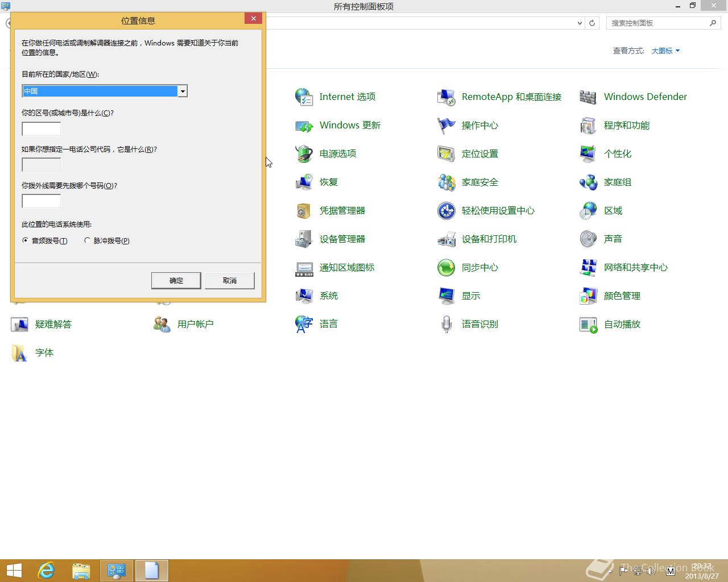Open File Explorer from taskbar
The image size is (728, 582).
(81, 571)
